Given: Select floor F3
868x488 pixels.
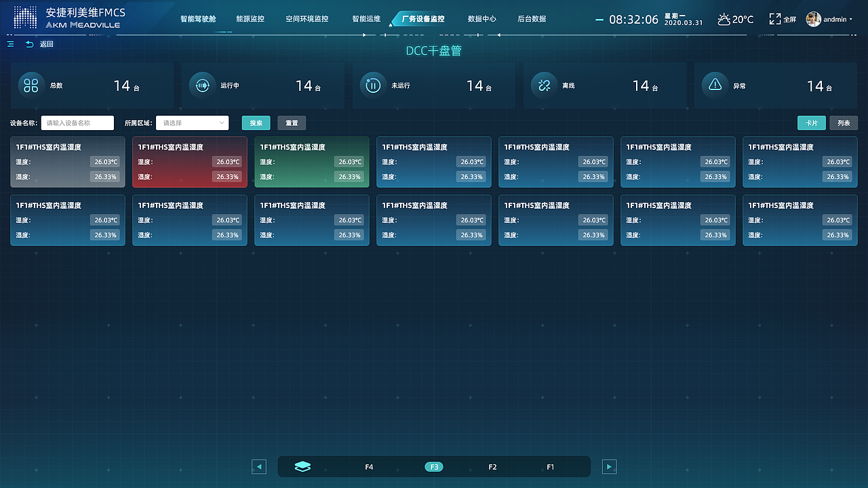Looking at the screenshot, I should 434,467.
